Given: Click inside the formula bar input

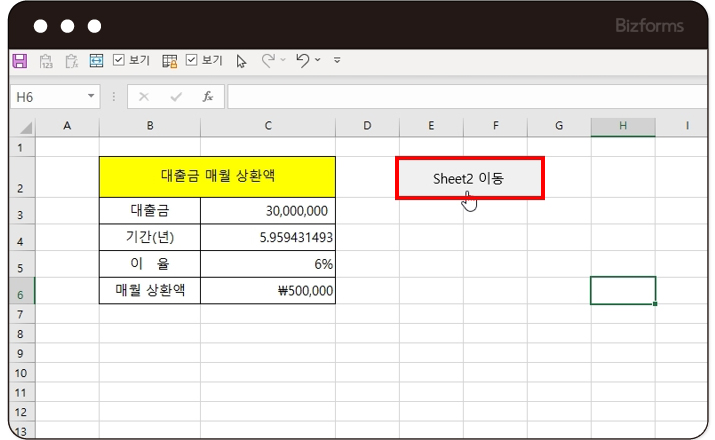Looking at the screenshot, I should (x=467, y=97).
